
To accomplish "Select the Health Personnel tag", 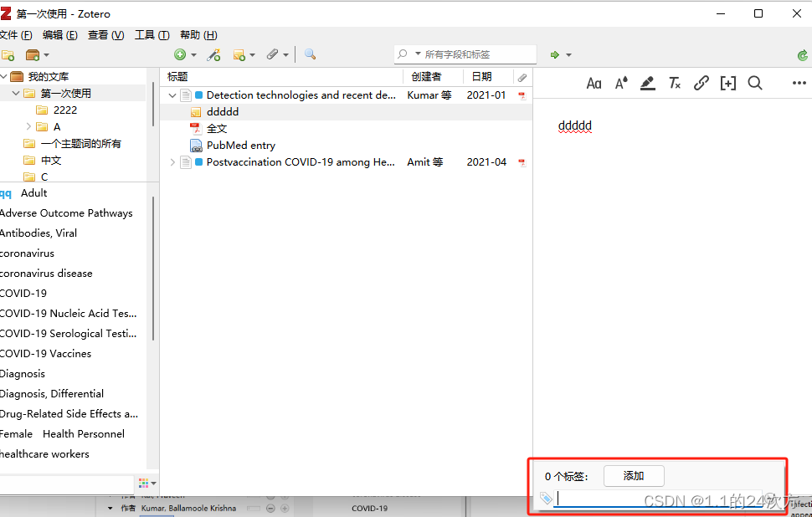I will point(84,433).
